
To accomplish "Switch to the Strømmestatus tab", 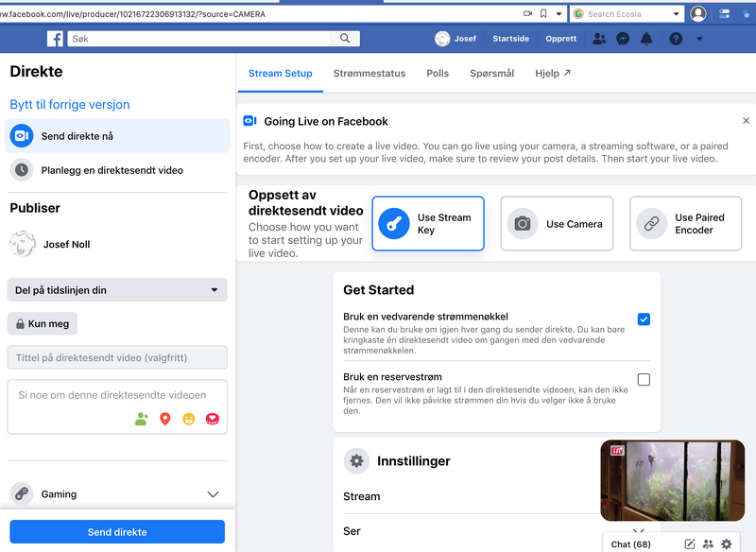I will [369, 74].
